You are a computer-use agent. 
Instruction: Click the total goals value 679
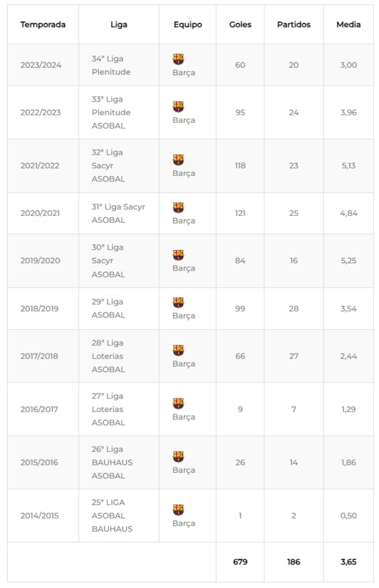(240, 562)
